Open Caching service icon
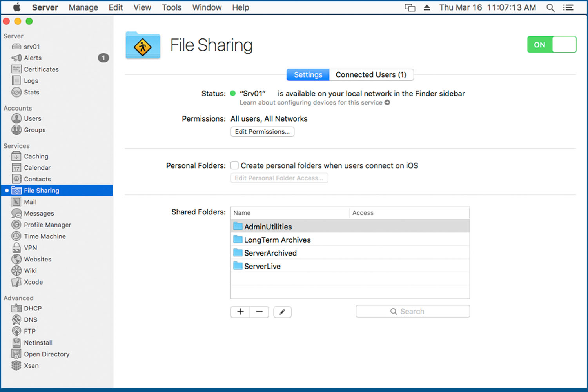The image size is (588, 392). click(x=16, y=156)
